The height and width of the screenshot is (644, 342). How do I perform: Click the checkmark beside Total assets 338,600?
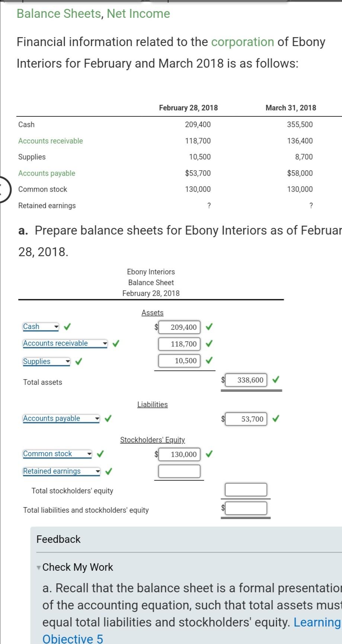(275, 380)
